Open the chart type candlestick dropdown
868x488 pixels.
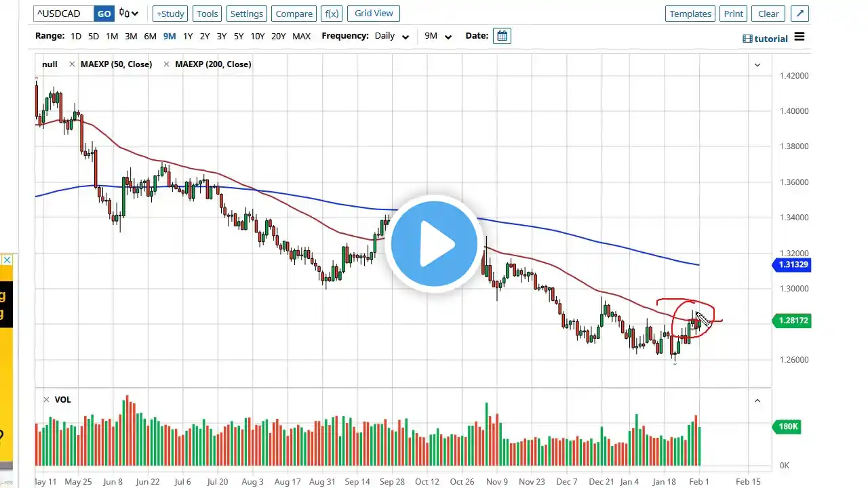(128, 14)
